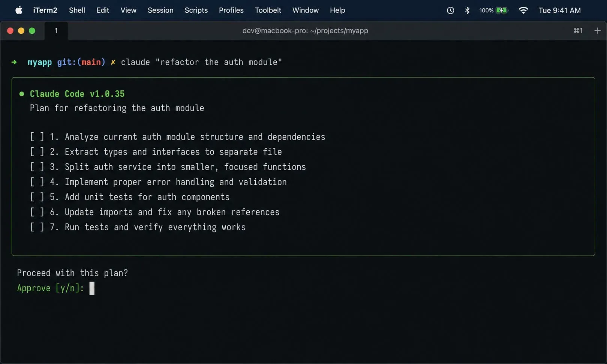The image size is (607, 364).
Task: Click the 'Approve [y/n]:' prompt label
Action: click(x=51, y=288)
